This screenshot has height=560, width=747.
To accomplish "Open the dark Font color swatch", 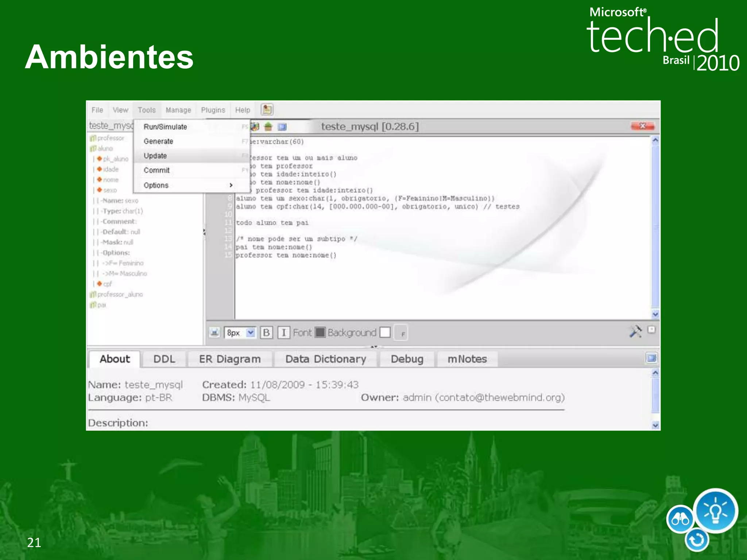I will point(320,332).
